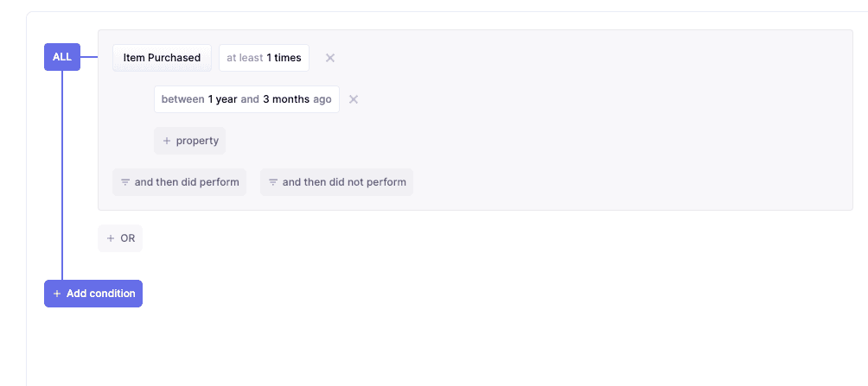The height and width of the screenshot is (386, 868).
Task: Change the 'at least' frequency operator
Action: [245, 58]
